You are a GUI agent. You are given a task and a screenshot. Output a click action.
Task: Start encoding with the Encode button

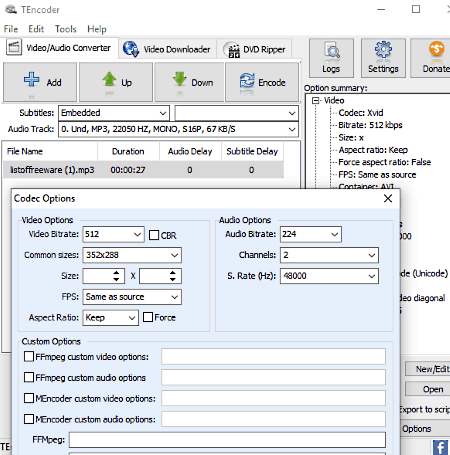[x=262, y=82]
